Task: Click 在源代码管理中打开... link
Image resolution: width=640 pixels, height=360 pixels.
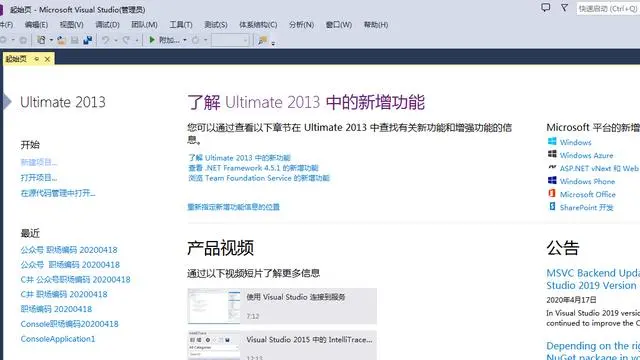Action: point(58,193)
